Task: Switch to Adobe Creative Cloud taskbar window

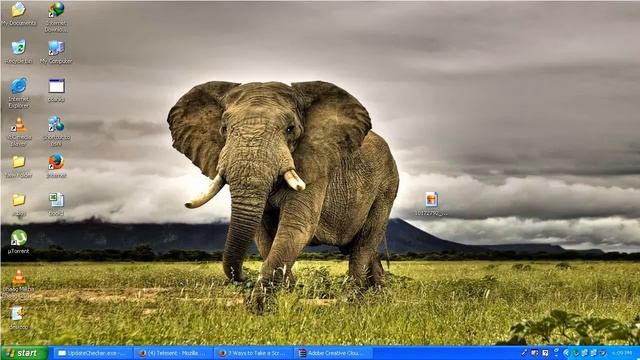Action: click(333, 353)
